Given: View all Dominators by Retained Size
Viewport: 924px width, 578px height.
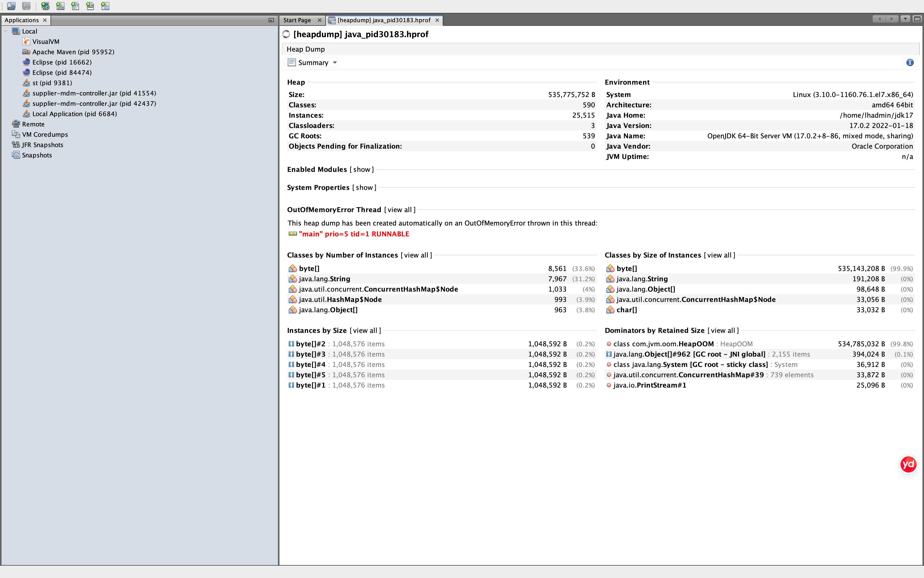Looking at the screenshot, I should [723, 330].
